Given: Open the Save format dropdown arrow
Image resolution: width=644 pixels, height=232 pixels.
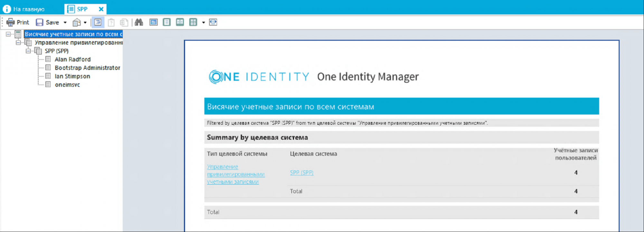Looking at the screenshot, I should [x=65, y=23].
